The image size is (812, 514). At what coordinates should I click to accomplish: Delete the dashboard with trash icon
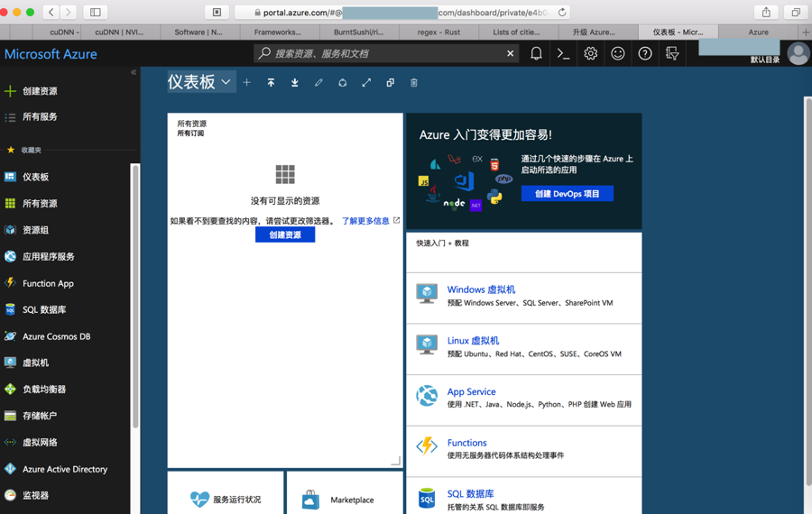[414, 82]
